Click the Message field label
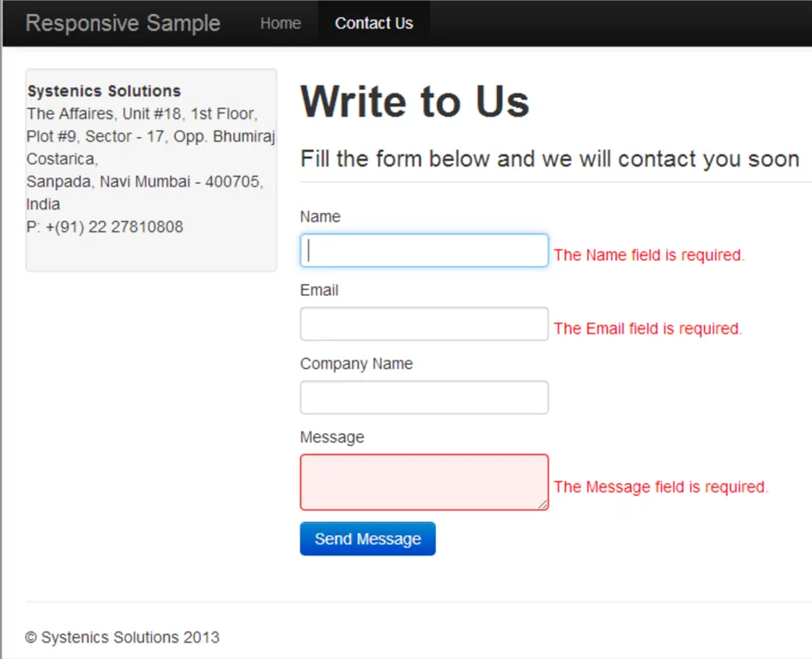Viewport: 812px width, 659px height. coord(332,438)
